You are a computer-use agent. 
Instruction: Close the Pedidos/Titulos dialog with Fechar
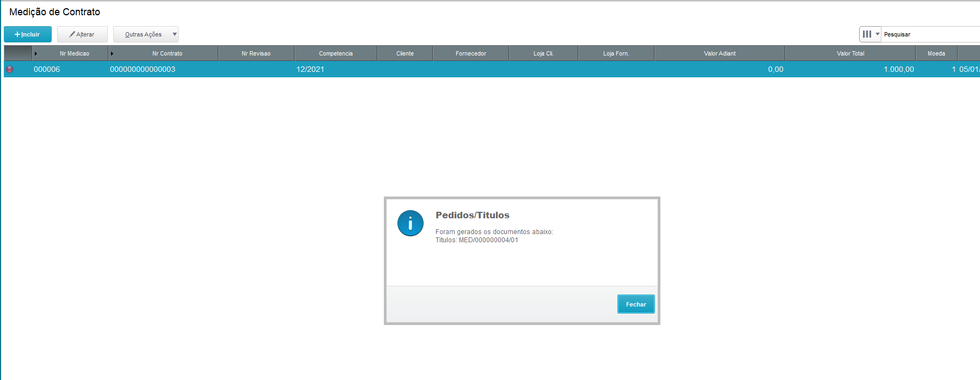coord(636,304)
